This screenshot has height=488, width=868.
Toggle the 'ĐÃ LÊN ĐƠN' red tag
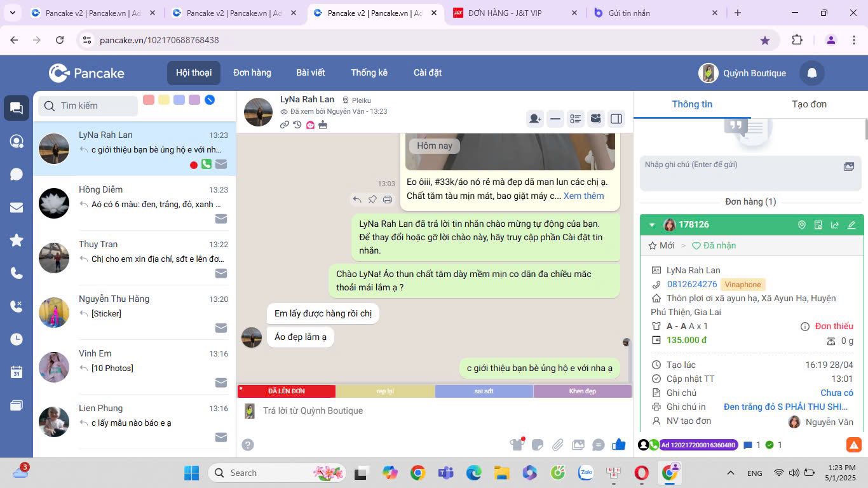point(287,391)
